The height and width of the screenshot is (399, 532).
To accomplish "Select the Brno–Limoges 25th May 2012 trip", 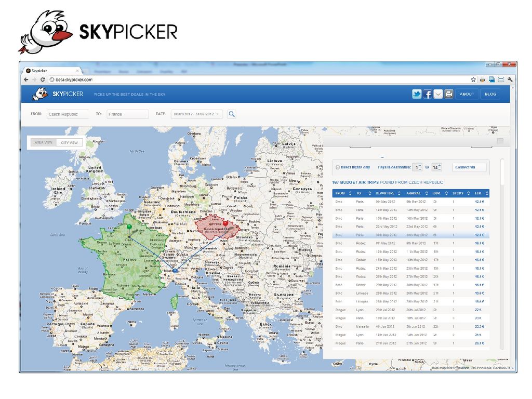I will tap(411, 293).
